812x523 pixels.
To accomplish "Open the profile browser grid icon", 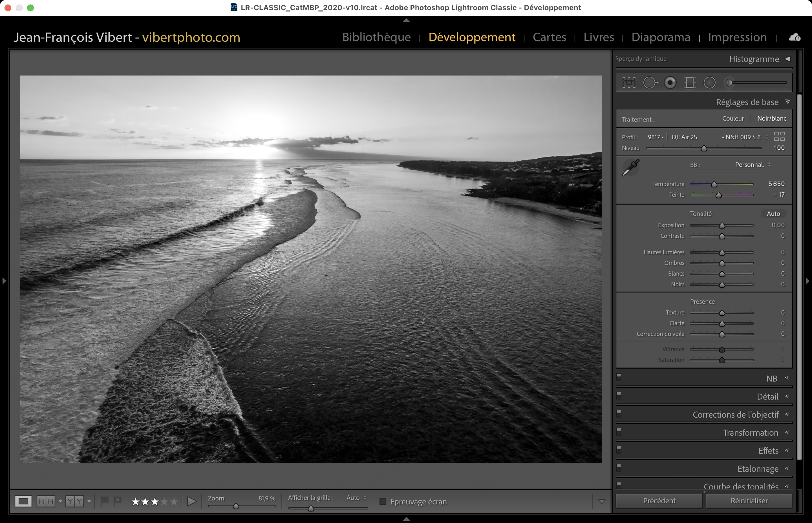I will [x=779, y=136].
